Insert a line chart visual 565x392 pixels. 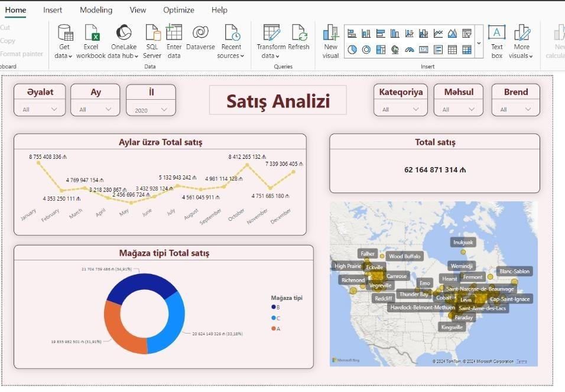[438, 34]
